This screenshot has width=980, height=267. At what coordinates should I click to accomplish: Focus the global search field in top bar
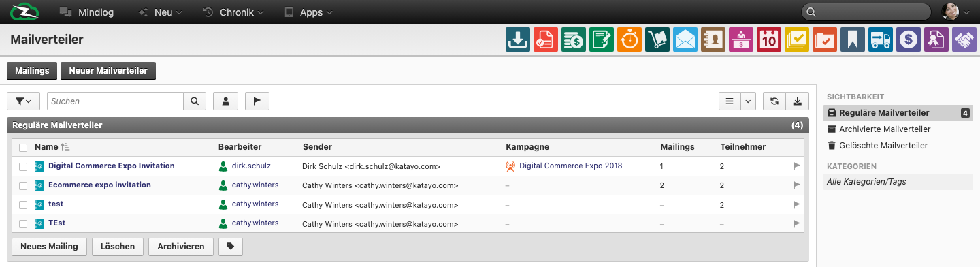tap(866, 12)
